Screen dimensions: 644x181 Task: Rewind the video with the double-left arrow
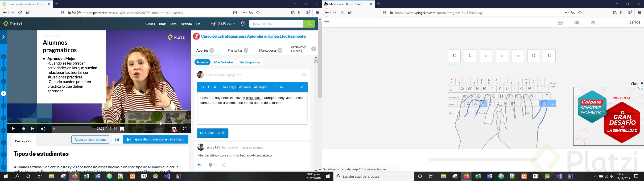(24, 129)
